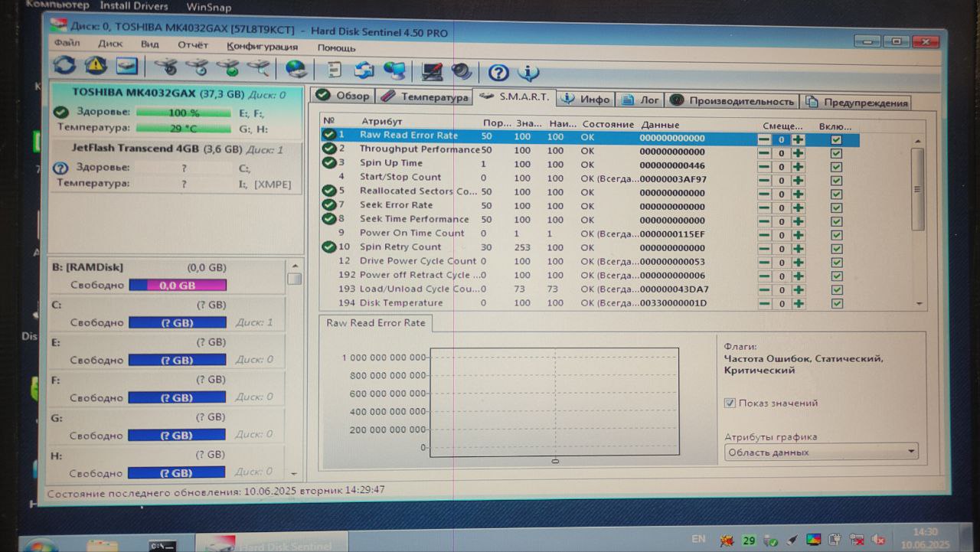Screen dimensions: 980x552
Task: Switch to the Производительность tab
Action: point(732,101)
